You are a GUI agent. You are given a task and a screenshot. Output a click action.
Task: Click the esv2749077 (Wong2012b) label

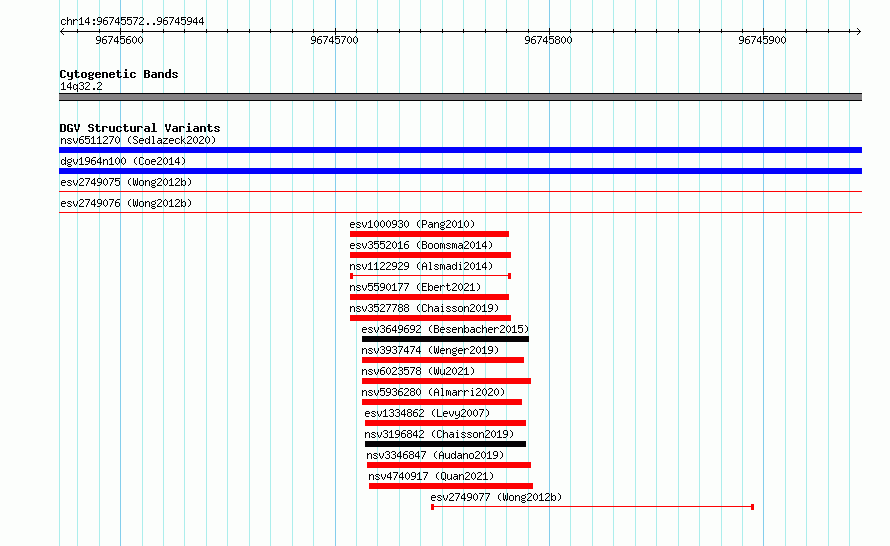coord(496,497)
